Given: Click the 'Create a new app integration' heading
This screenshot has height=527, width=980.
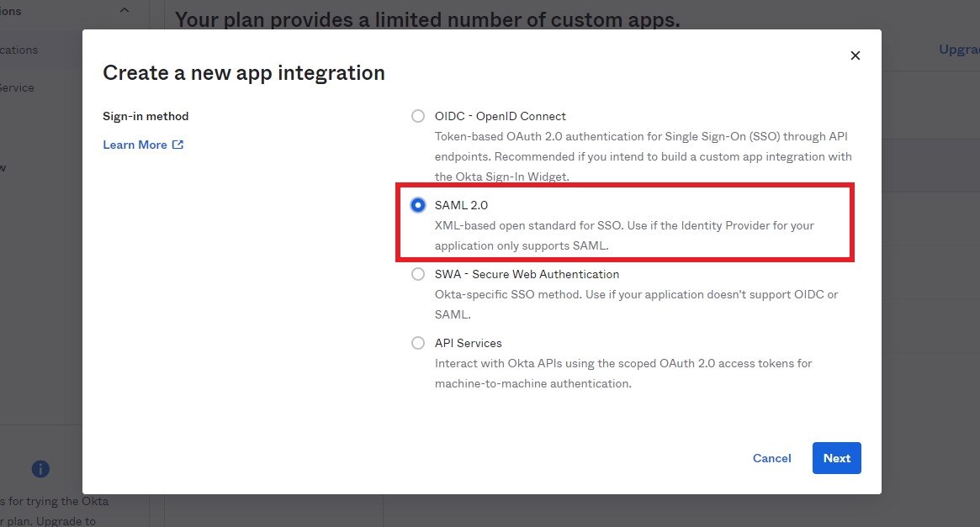Looking at the screenshot, I should pos(244,73).
